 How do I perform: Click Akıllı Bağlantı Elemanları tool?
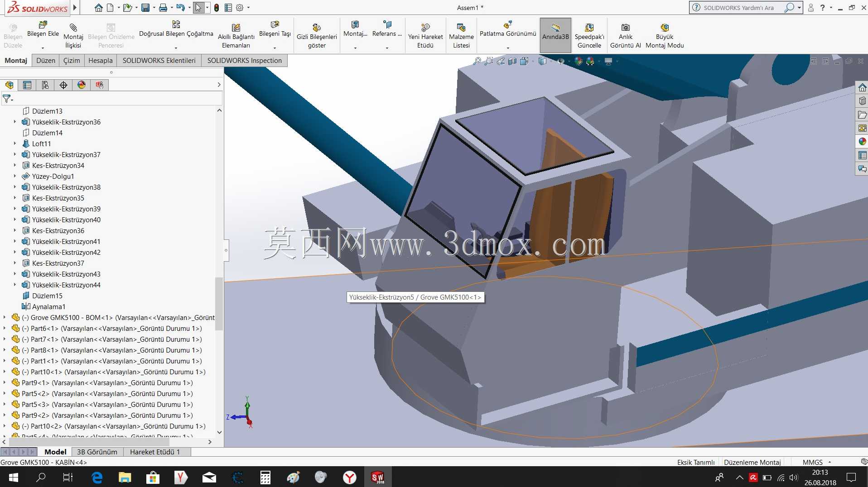[x=236, y=35]
